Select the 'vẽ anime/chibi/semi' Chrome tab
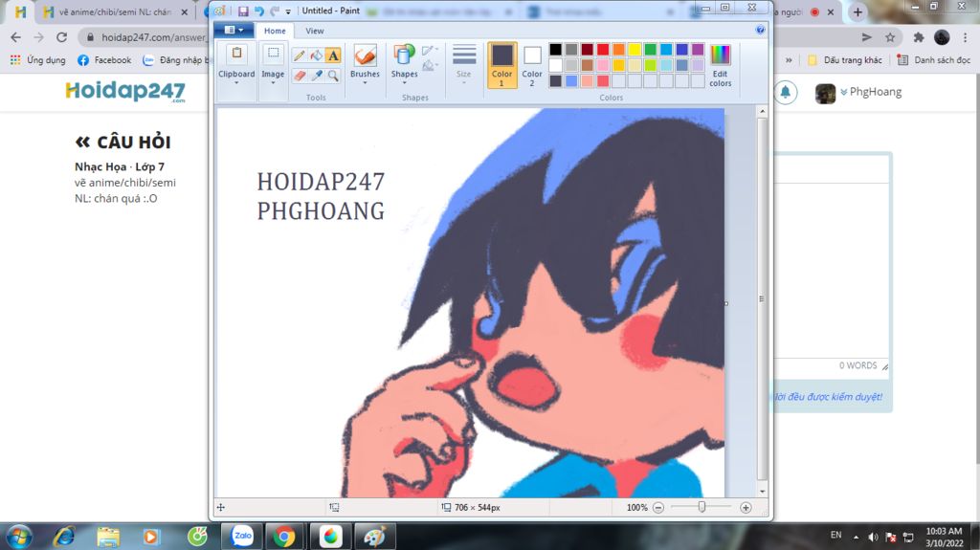The height and width of the screenshot is (550, 980). [x=115, y=11]
